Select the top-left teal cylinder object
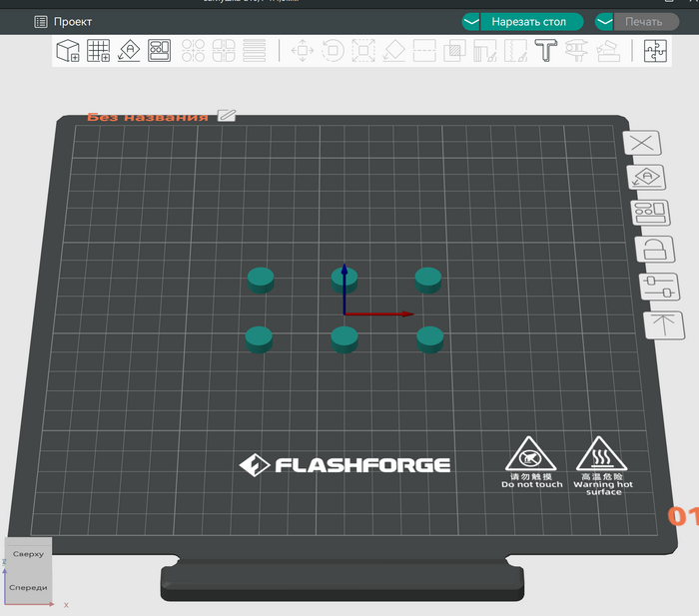699x616 pixels. tap(261, 279)
